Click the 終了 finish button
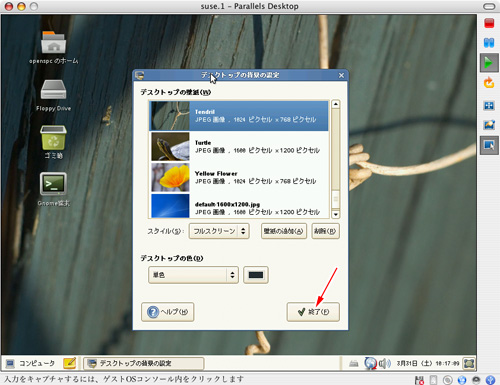 [x=313, y=312]
